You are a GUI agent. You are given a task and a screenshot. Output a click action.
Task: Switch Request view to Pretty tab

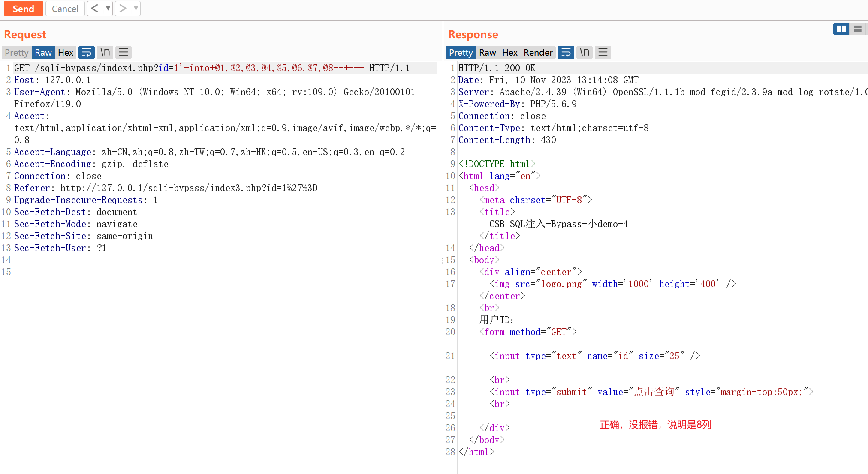(x=17, y=52)
